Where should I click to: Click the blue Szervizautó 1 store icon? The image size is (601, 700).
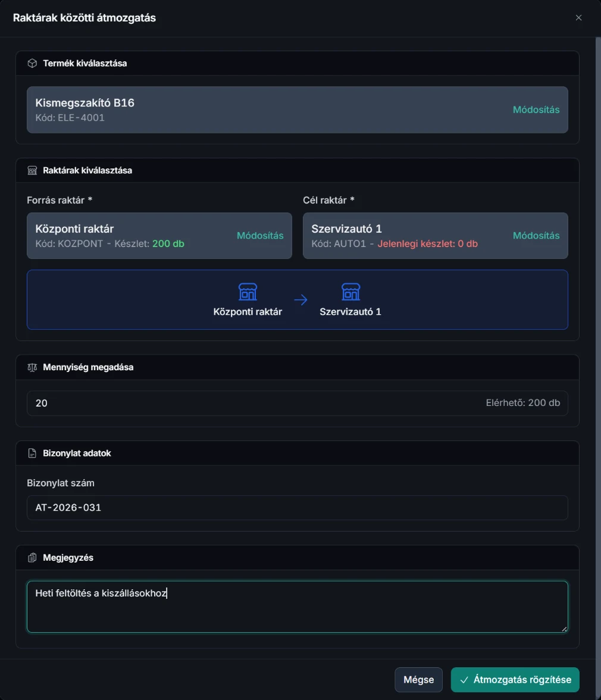pyautogui.click(x=350, y=292)
